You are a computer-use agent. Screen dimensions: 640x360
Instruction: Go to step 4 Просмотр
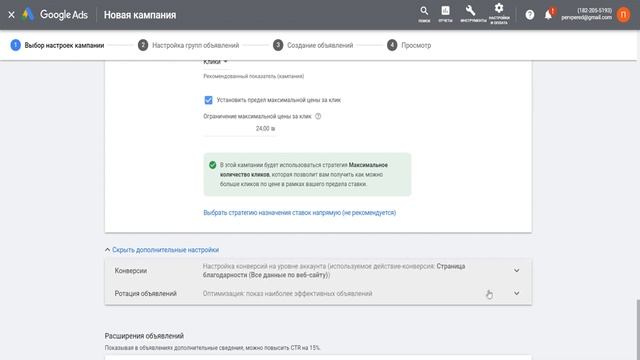(x=409, y=45)
